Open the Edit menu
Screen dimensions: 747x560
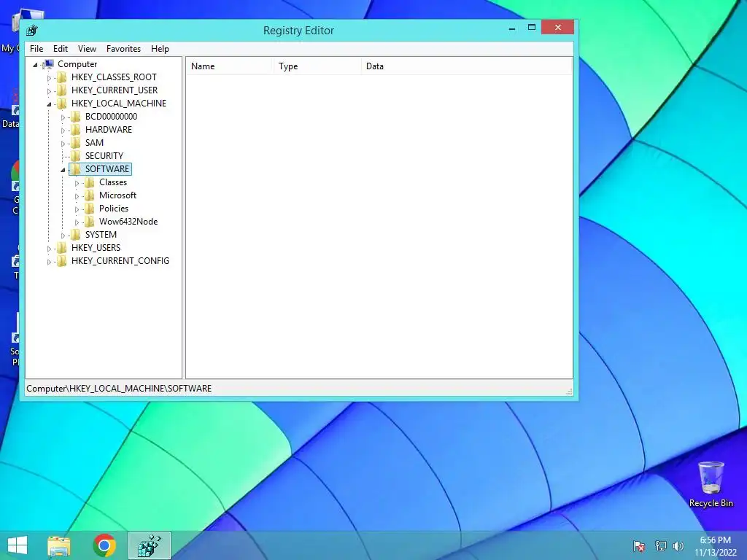(x=61, y=49)
